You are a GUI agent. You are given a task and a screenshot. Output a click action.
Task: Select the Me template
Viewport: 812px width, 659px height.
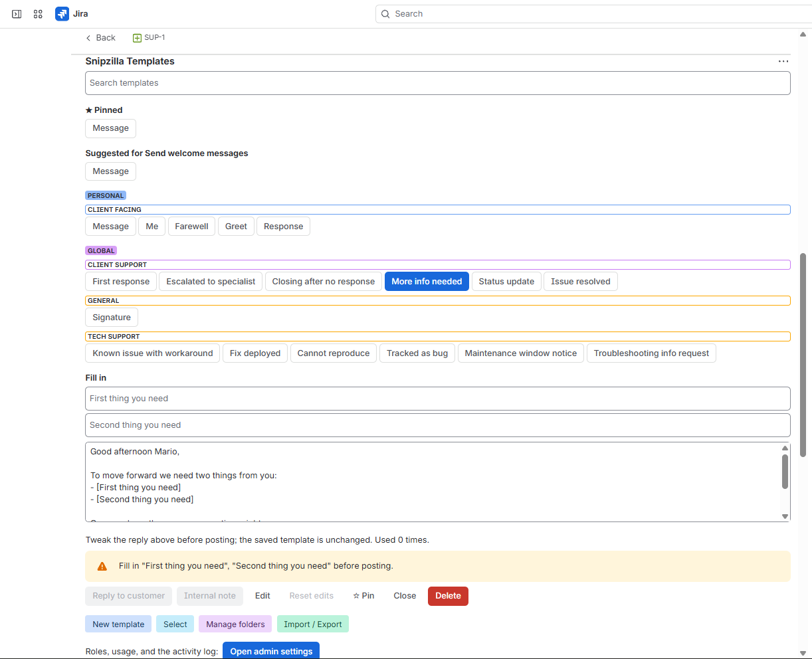[152, 227]
